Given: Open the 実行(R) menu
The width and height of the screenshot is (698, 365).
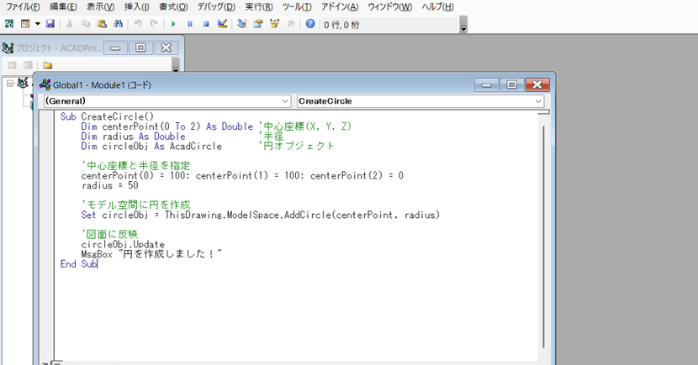Looking at the screenshot, I should (x=259, y=7).
